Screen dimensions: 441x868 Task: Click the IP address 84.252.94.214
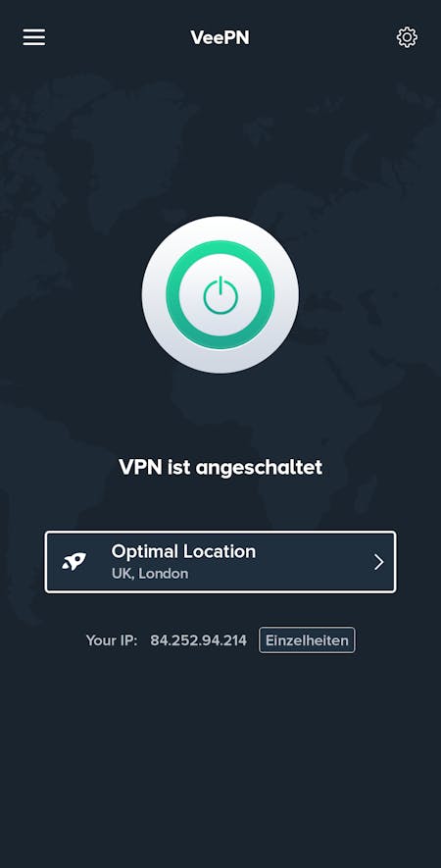199,640
